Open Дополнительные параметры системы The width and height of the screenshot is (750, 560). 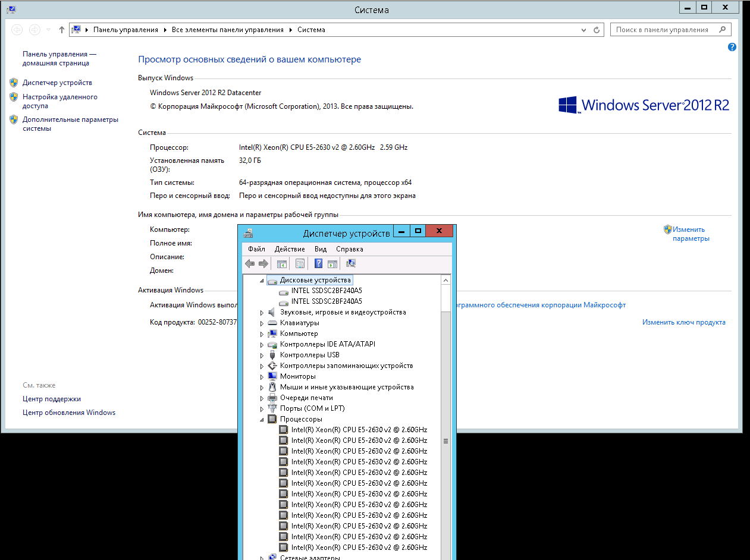tap(70, 124)
